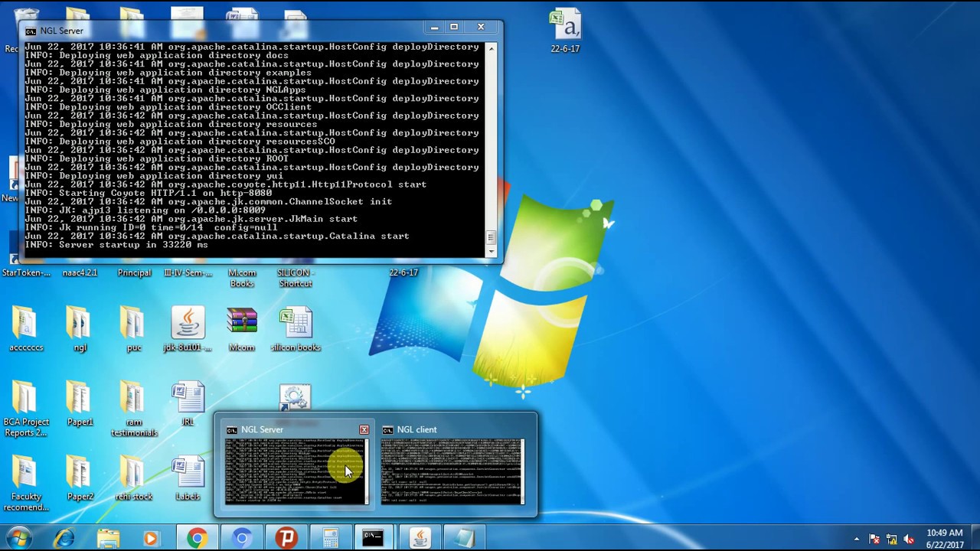Maximize the NGL Server console window
The height and width of the screenshot is (551, 980).
click(454, 28)
